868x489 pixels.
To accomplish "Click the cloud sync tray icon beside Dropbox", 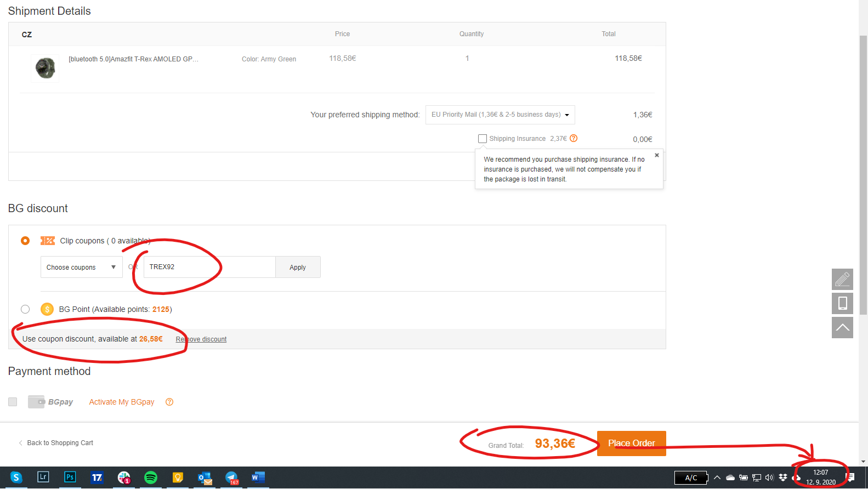I will tap(796, 477).
